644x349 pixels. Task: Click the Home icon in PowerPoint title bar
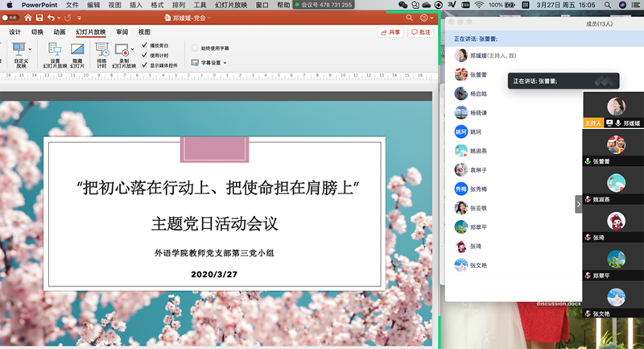(29, 17)
